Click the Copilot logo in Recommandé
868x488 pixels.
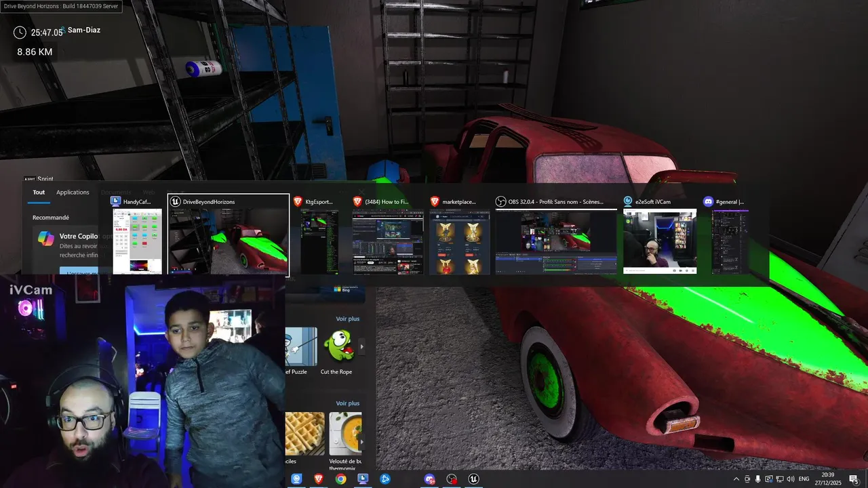point(46,239)
